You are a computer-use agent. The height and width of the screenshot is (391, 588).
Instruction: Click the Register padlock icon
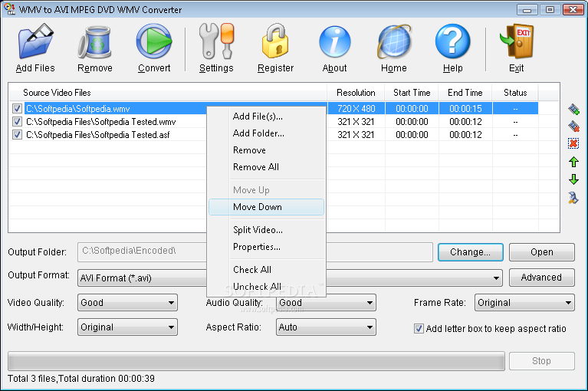275,41
